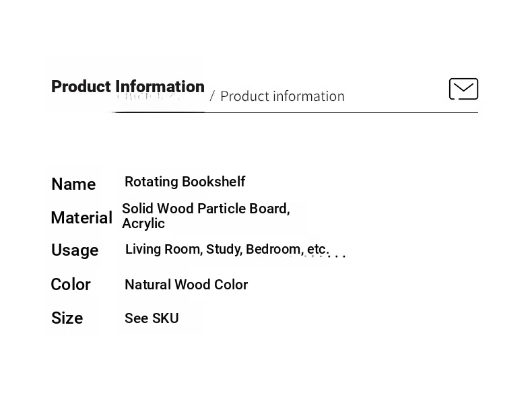Click the word Acrylic in material value

pyautogui.click(x=143, y=223)
